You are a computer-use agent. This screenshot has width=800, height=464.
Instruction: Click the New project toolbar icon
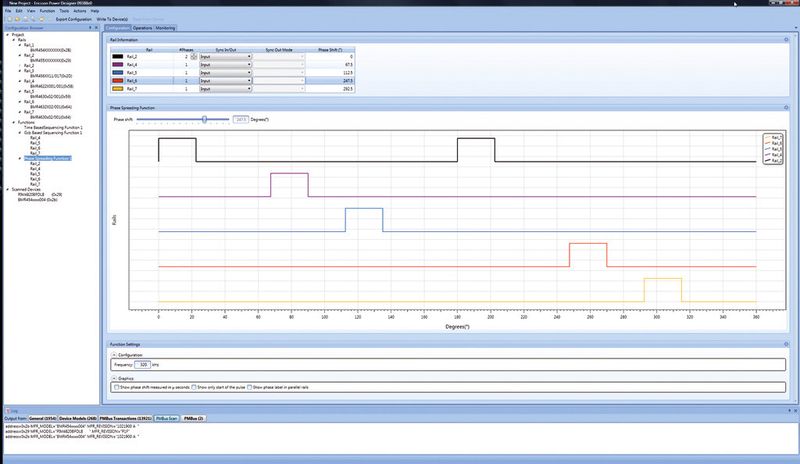coord(9,19)
